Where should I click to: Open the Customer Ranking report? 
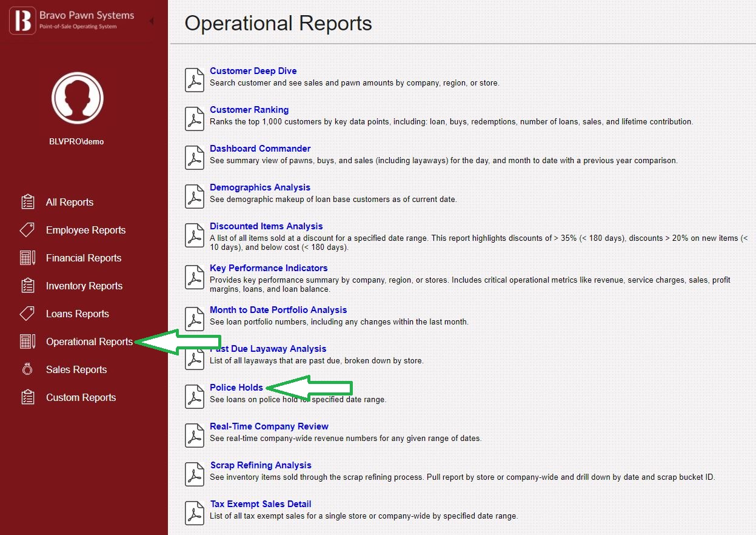coord(249,110)
